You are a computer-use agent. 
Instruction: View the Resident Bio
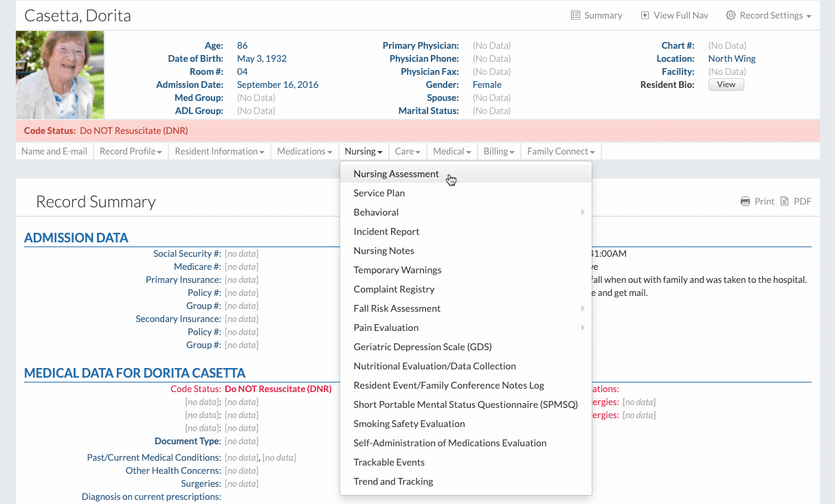pyautogui.click(x=726, y=84)
